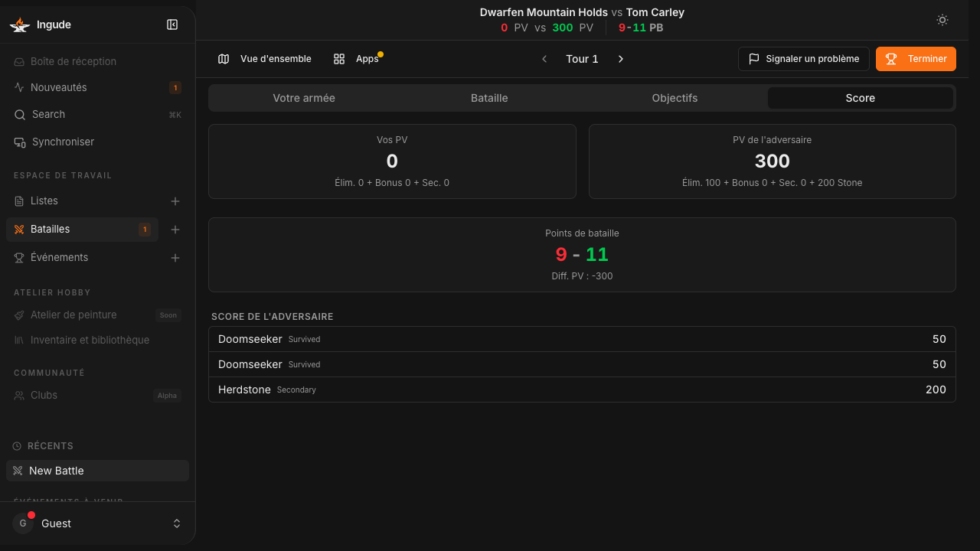The height and width of the screenshot is (551, 980).
Task: Open New Battle recent item
Action: pos(97,471)
